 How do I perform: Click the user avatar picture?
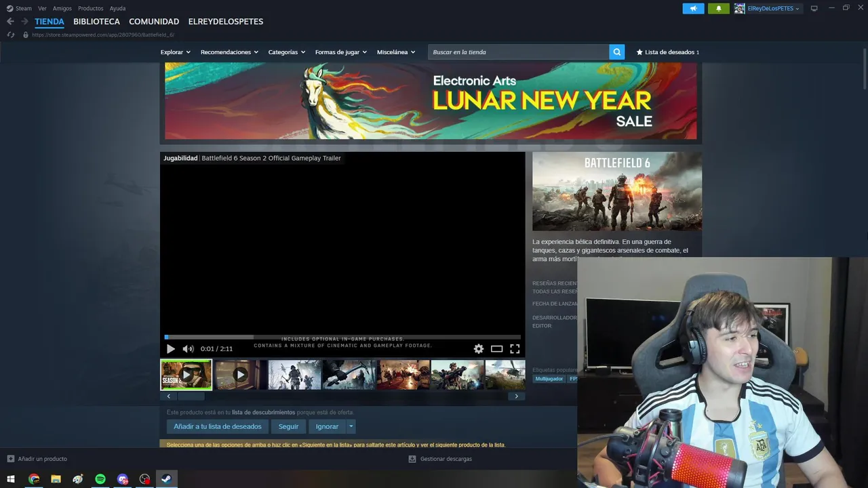[x=740, y=8]
